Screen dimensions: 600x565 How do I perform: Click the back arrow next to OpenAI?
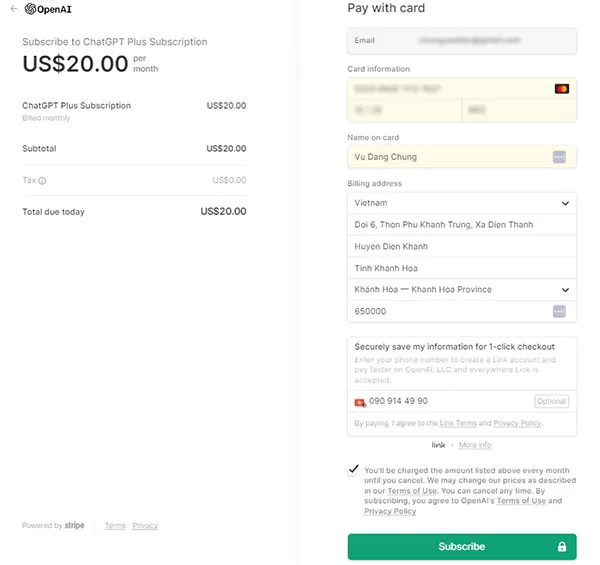pyautogui.click(x=14, y=9)
